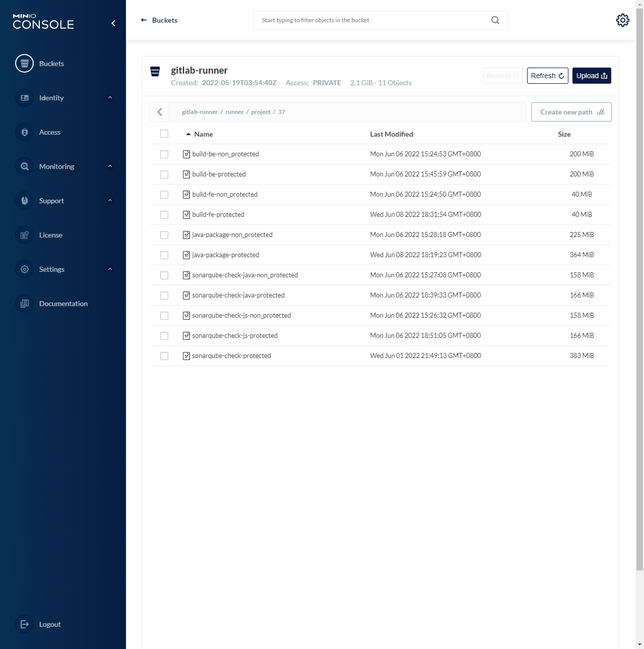Viewport: 644px width, 649px height.
Task: Click the Documentation icon in sidebar
Action: 24,304
